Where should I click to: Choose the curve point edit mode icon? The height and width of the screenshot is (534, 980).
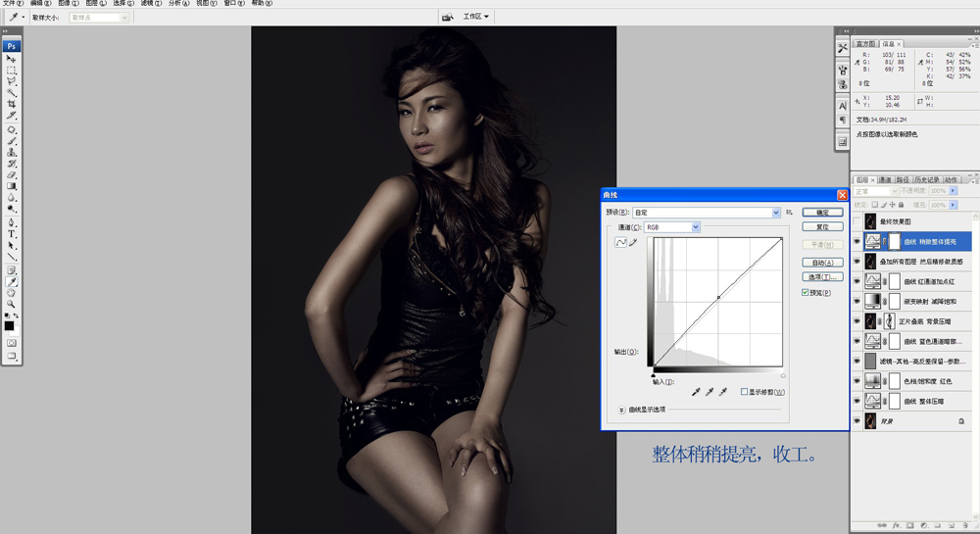pos(620,242)
